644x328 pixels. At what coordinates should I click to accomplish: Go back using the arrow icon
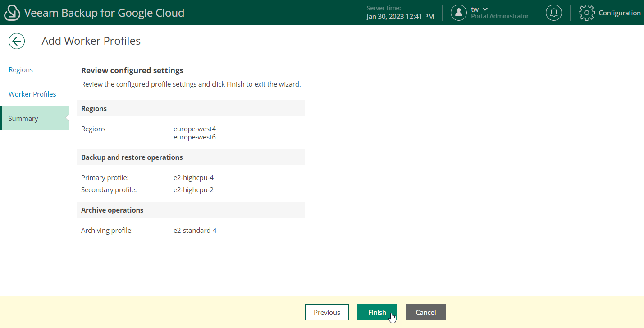(17, 41)
